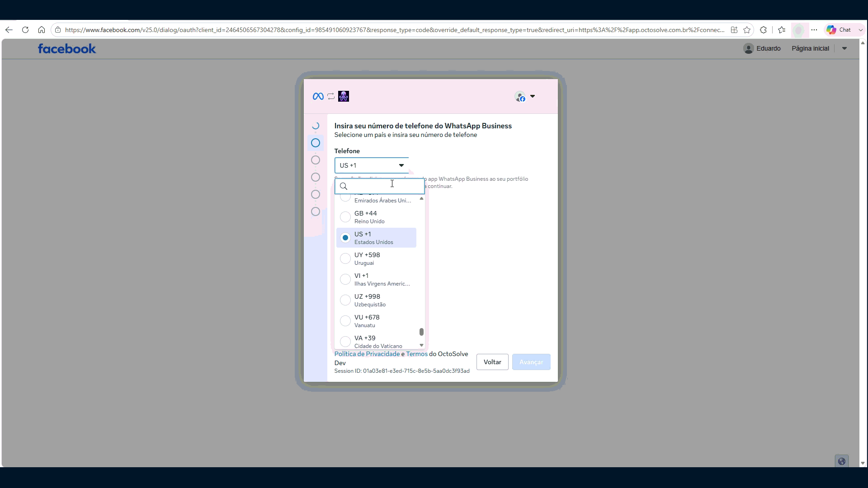The height and width of the screenshot is (488, 868).
Task: Click the Facebook logo
Action: click(67, 48)
